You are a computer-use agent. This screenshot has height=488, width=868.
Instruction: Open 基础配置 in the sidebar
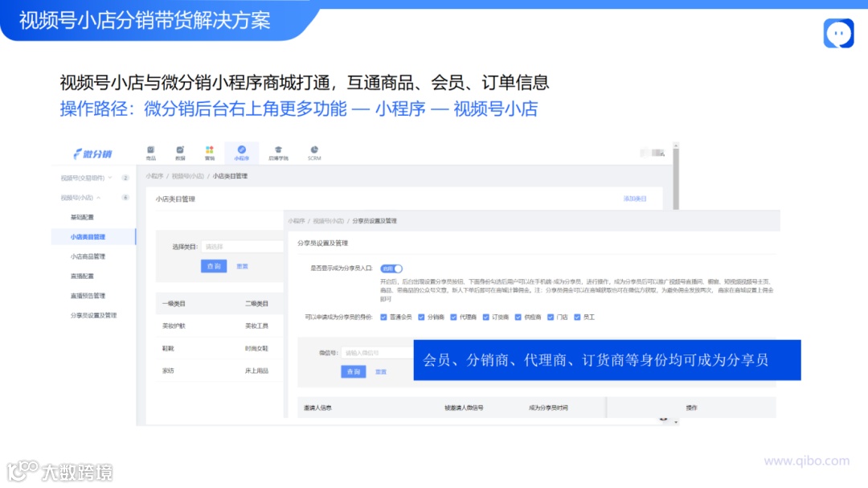(x=82, y=217)
